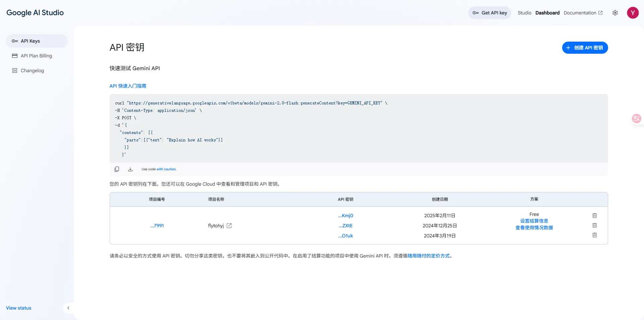Download the code sample
The width and height of the screenshot is (644, 320).
click(130, 169)
